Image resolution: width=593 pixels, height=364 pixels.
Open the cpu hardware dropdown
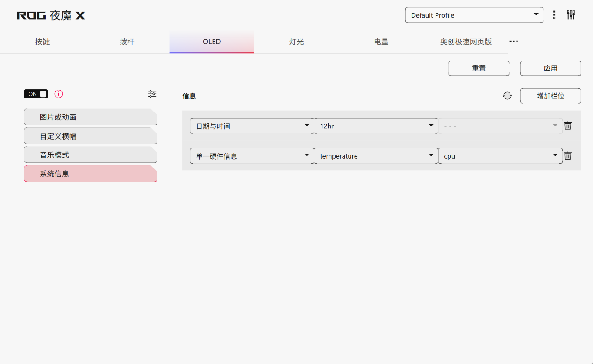coord(500,156)
